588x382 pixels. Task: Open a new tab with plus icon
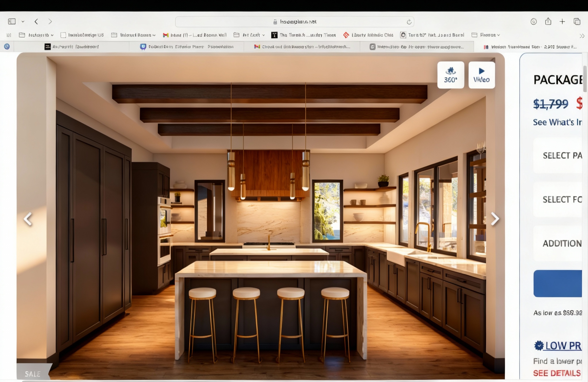(x=562, y=22)
